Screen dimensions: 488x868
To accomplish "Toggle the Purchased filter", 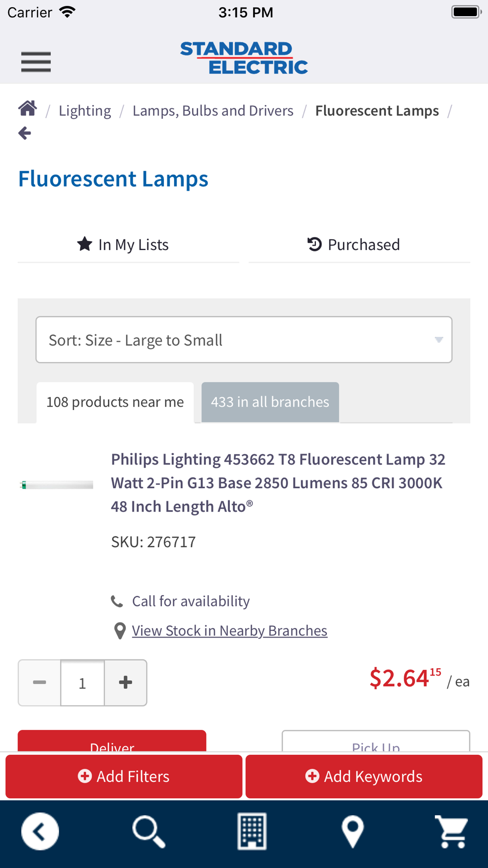I will 354,245.
